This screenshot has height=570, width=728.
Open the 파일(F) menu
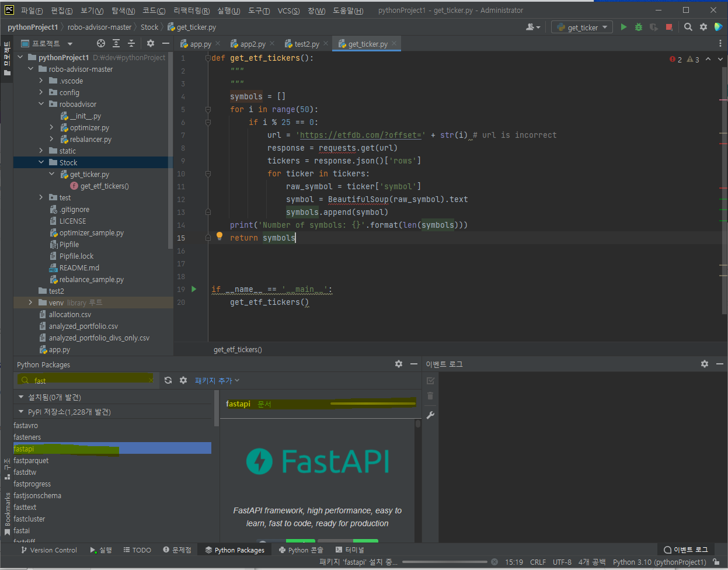coord(32,11)
